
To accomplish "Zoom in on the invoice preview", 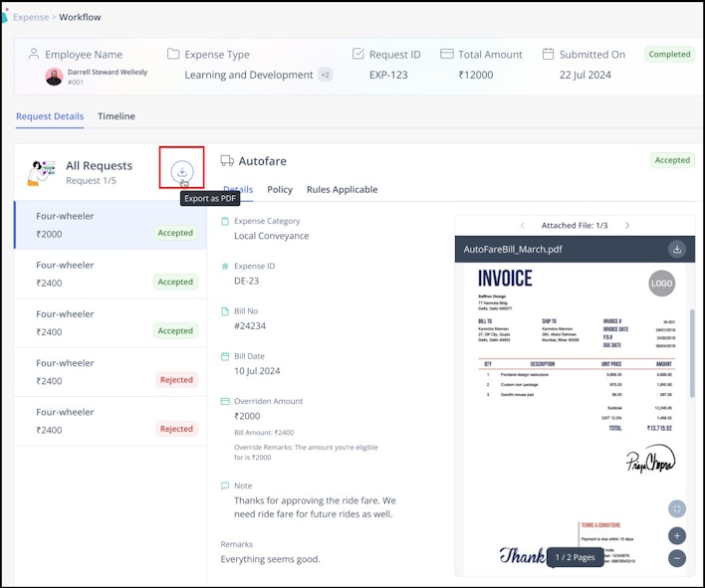I will tap(677, 535).
